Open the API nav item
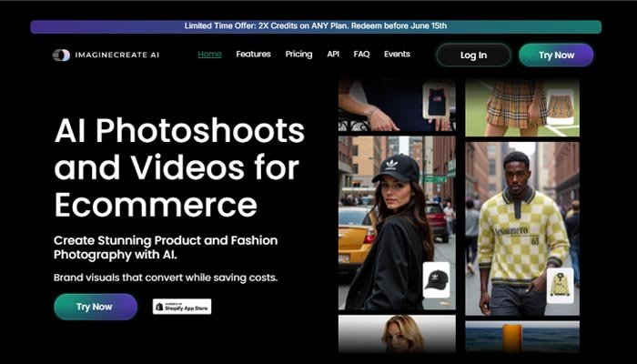Image resolution: width=637 pixels, height=364 pixels. click(x=333, y=55)
